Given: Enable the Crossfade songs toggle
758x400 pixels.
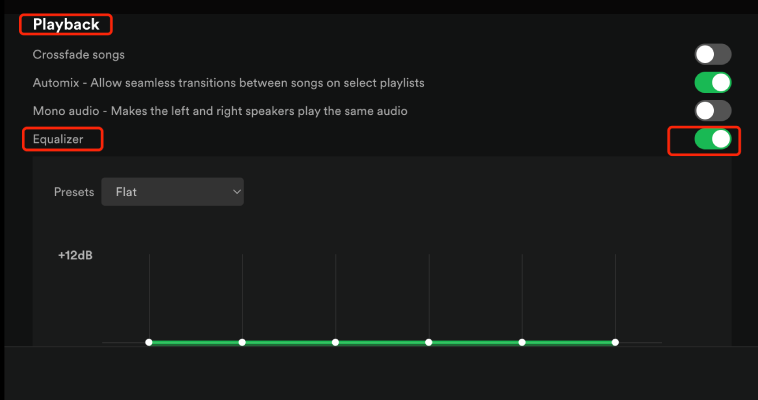Looking at the screenshot, I should 713,54.
